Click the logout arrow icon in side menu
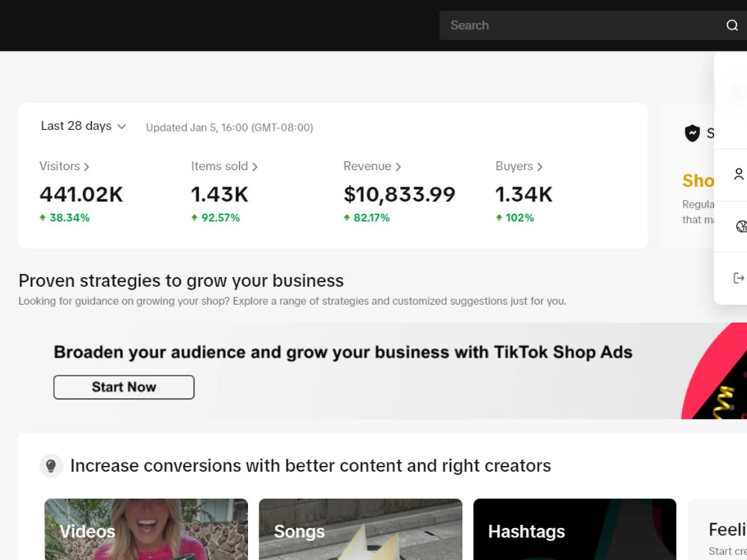 coord(739,278)
